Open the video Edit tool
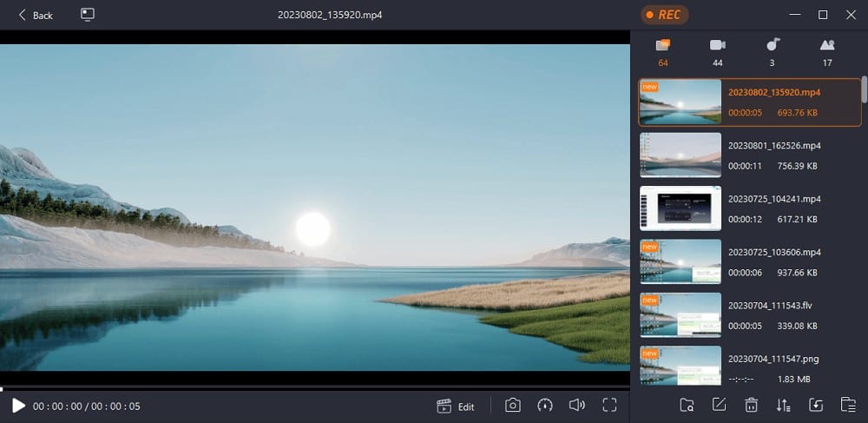This screenshot has width=868, height=423. (456, 406)
